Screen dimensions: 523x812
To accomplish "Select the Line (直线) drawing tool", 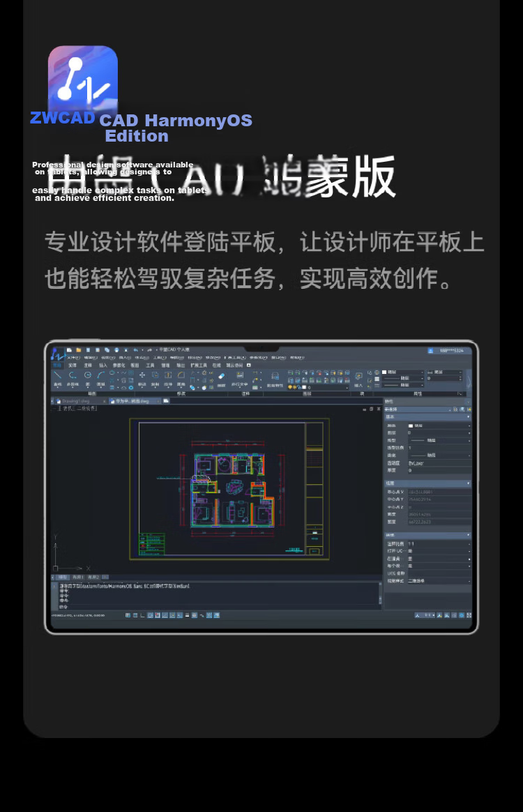I will pos(57,379).
